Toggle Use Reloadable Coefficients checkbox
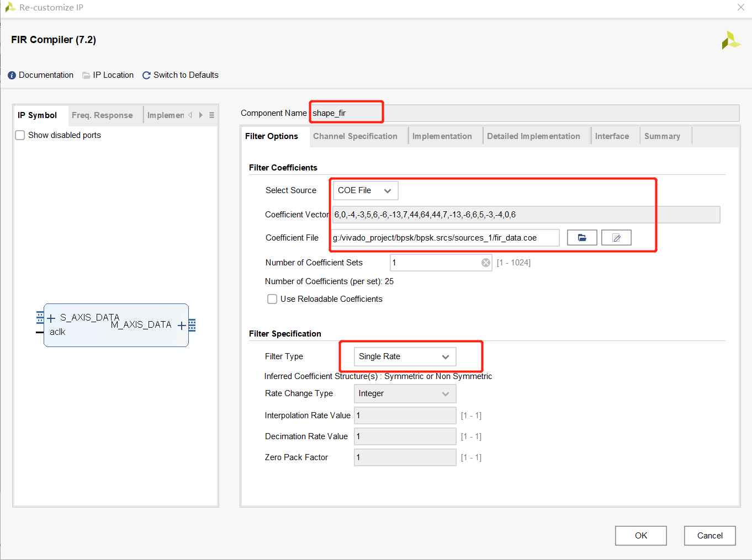Screen dimensions: 752x560 pos(272,299)
